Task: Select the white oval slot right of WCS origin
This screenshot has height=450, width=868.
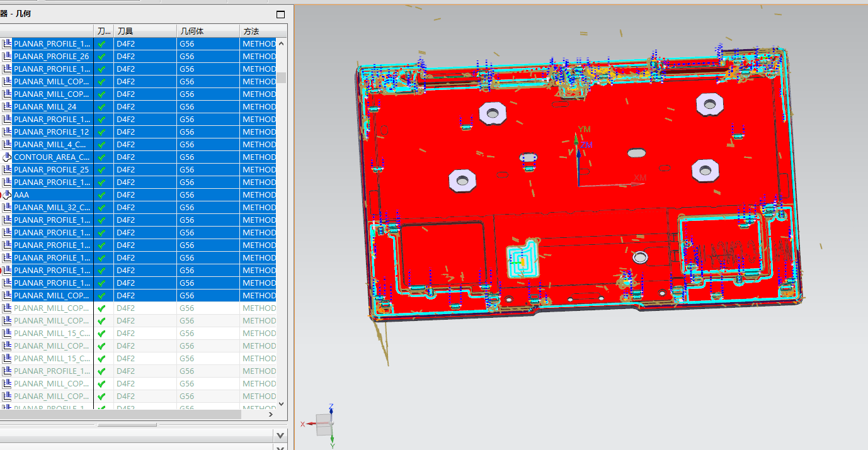Action: click(636, 153)
